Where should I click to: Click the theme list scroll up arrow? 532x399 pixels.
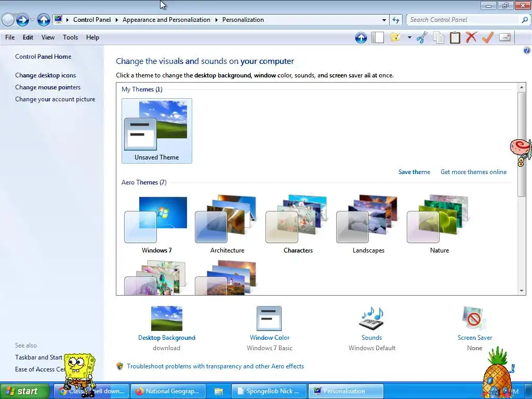click(x=522, y=87)
